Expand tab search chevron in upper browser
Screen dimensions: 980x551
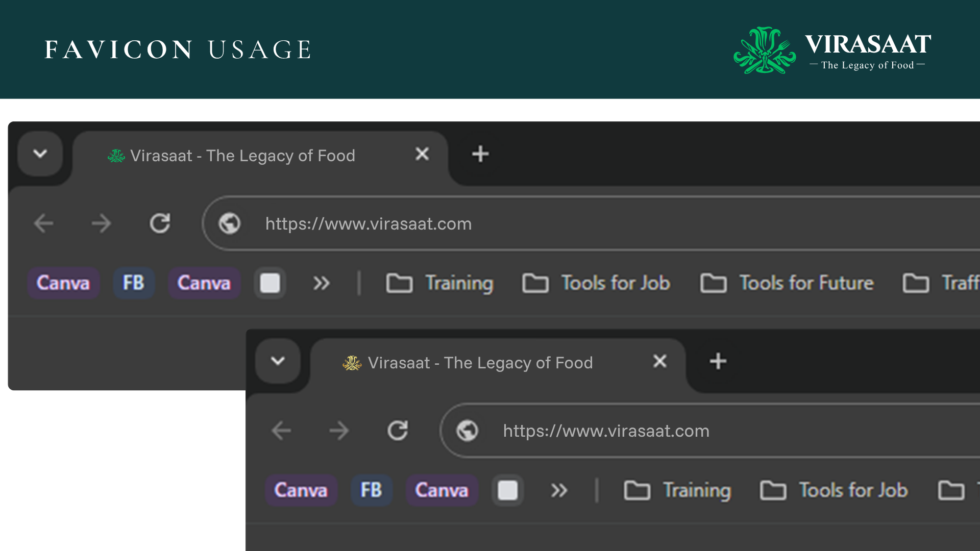[x=40, y=154]
